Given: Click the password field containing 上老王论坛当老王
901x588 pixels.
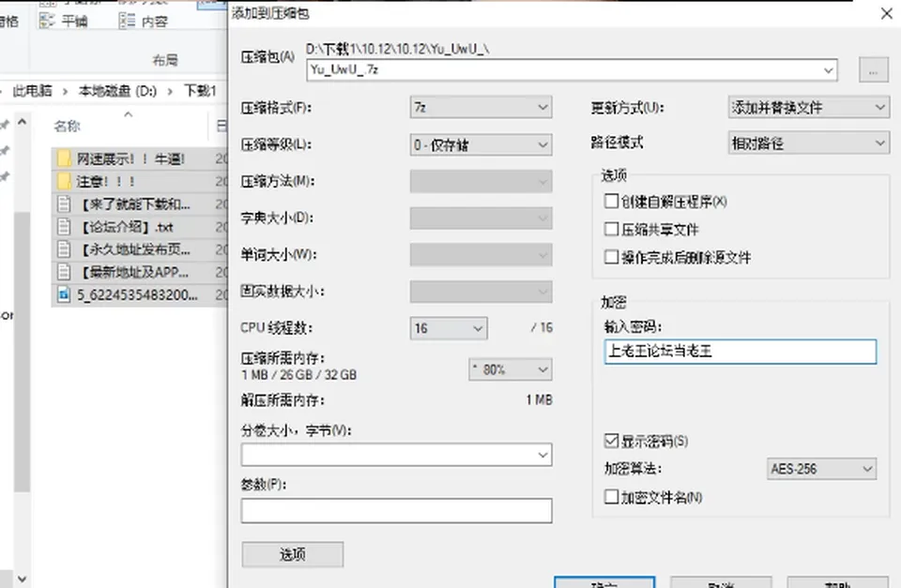Looking at the screenshot, I should (741, 352).
